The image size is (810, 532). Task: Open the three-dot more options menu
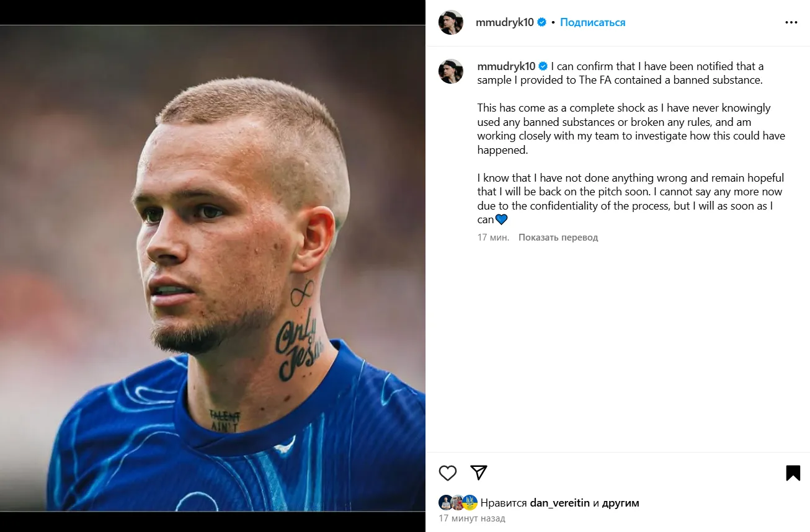[791, 22]
